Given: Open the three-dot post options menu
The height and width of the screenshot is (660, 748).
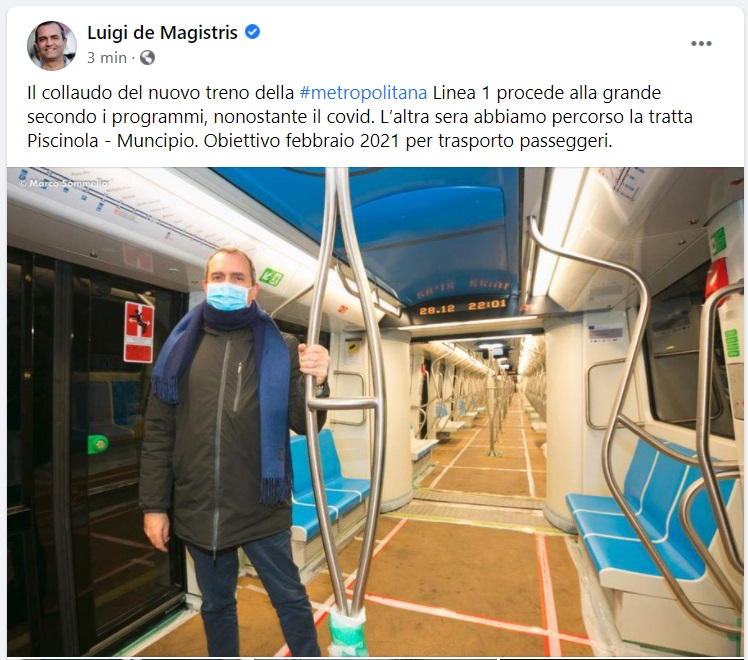Looking at the screenshot, I should coord(701,43).
